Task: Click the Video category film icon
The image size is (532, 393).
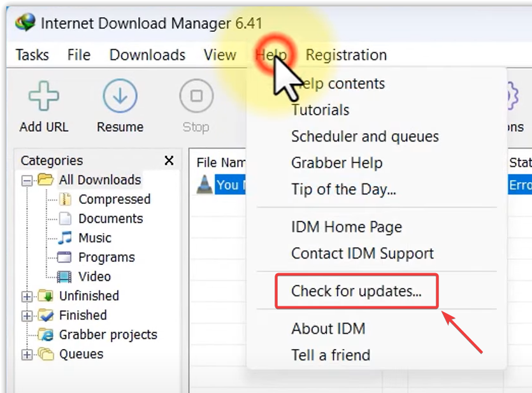Action: pos(64,276)
